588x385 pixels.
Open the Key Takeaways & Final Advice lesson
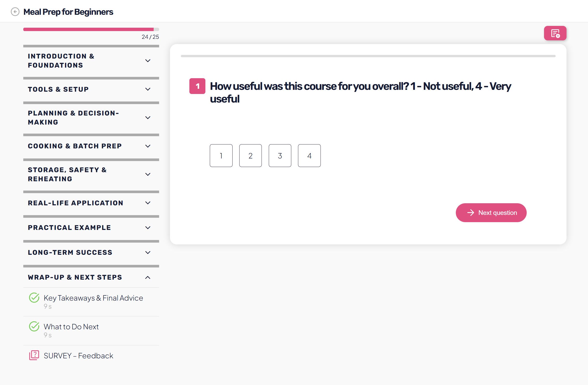pos(93,298)
